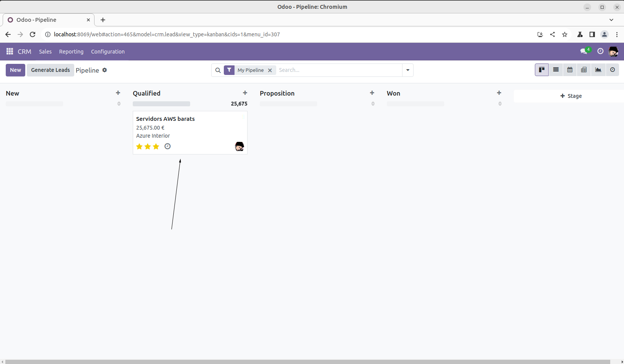The height and width of the screenshot is (364, 624).
Task: Open the Configuration menu
Action: 108,52
